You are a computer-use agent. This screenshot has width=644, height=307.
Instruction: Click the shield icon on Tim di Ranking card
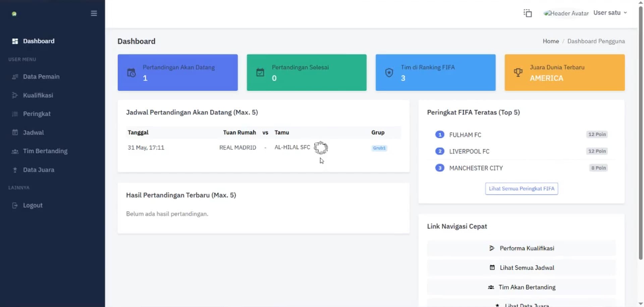pos(389,72)
